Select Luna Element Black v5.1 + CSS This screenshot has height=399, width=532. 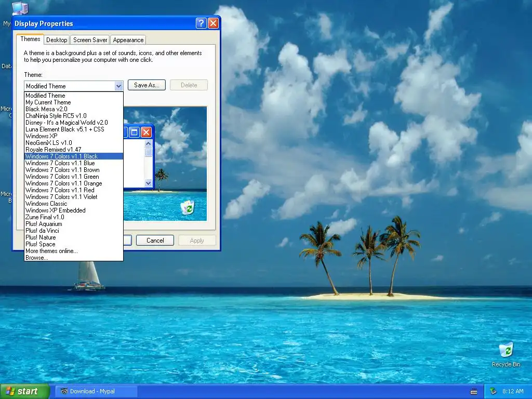point(74,129)
